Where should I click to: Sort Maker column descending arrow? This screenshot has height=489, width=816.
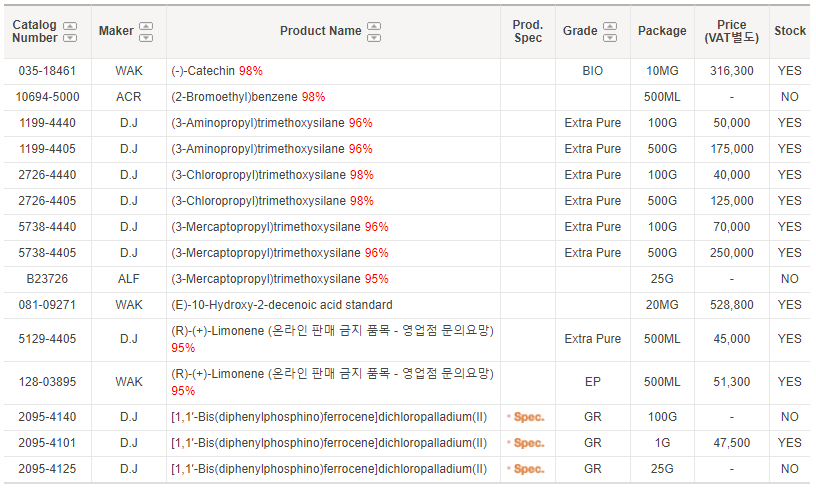[x=146, y=38]
